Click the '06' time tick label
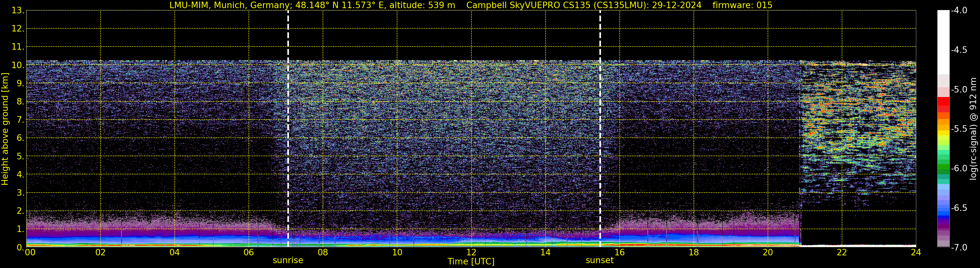This screenshot has width=980, height=268. pyautogui.click(x=249, y=252)
